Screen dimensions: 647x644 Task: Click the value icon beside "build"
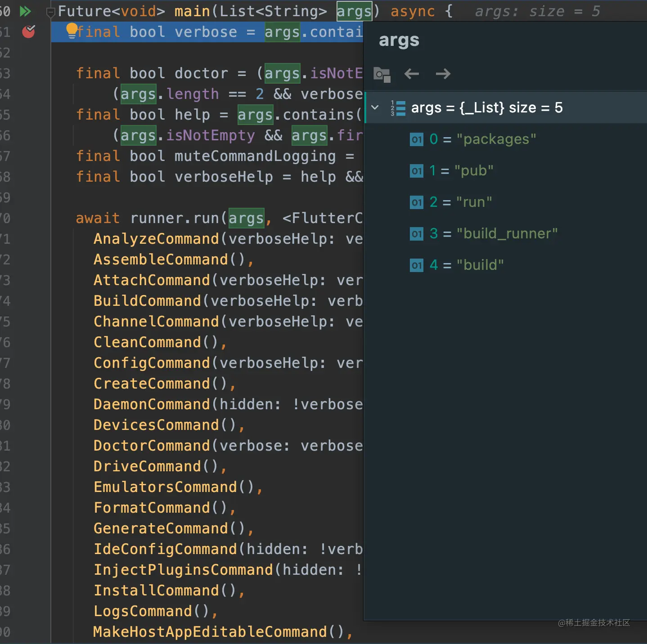tap(417, 265)
